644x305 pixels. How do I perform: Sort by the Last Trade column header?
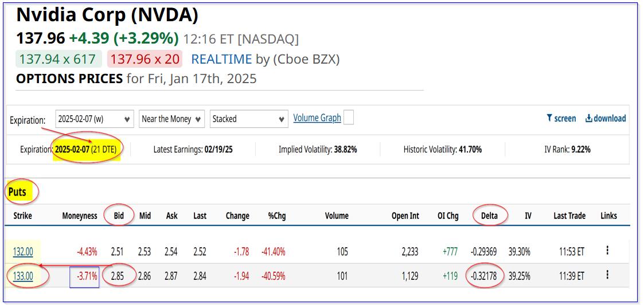(569, 216)
